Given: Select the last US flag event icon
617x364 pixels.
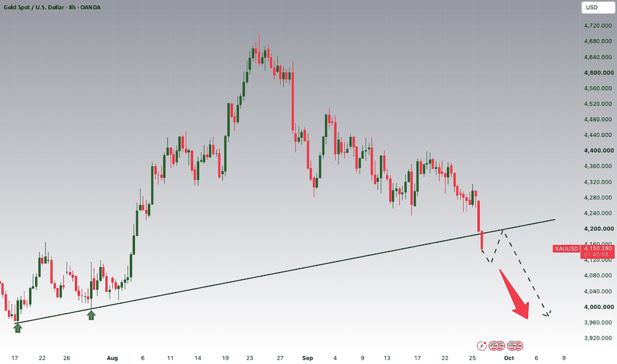Looking at the screenshot, I should 518,346.
